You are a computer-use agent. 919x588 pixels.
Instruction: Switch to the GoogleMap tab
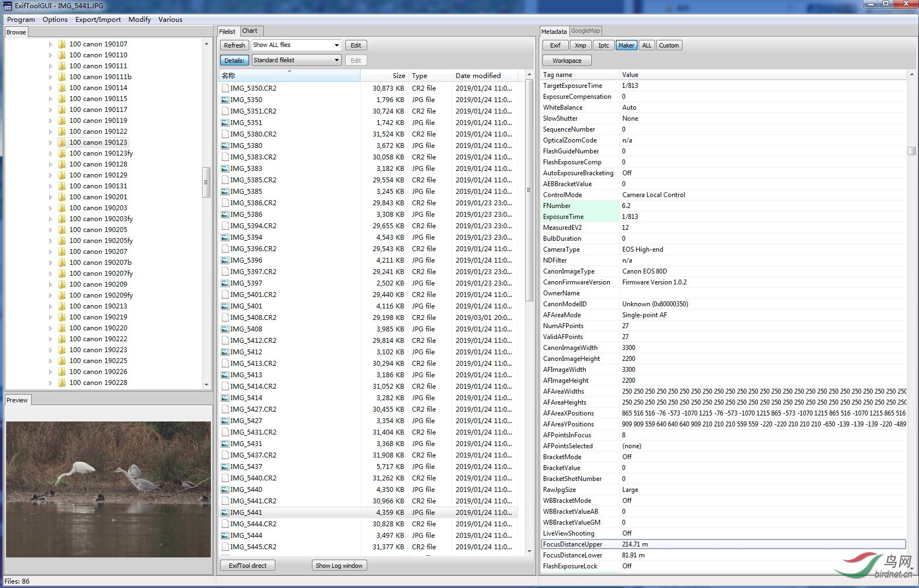(585, 31)
